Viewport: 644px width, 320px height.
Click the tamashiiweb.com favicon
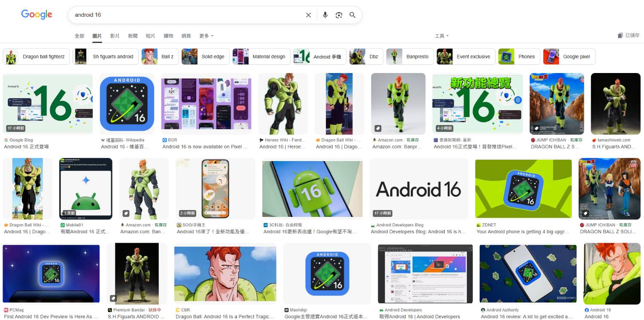coord(594,140)
